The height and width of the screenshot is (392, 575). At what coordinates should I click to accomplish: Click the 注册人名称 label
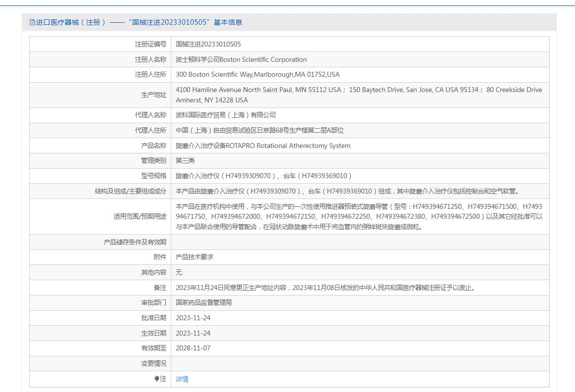point(151,59)
